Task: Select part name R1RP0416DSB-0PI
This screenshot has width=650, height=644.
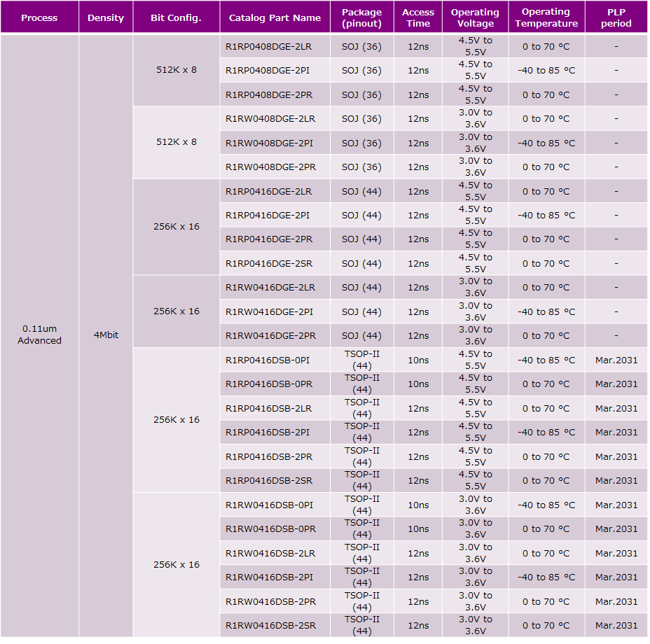Action: 268,360
